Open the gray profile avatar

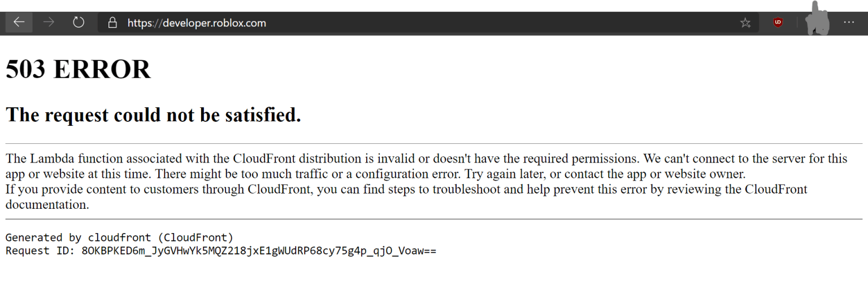(x=817, y=20)
